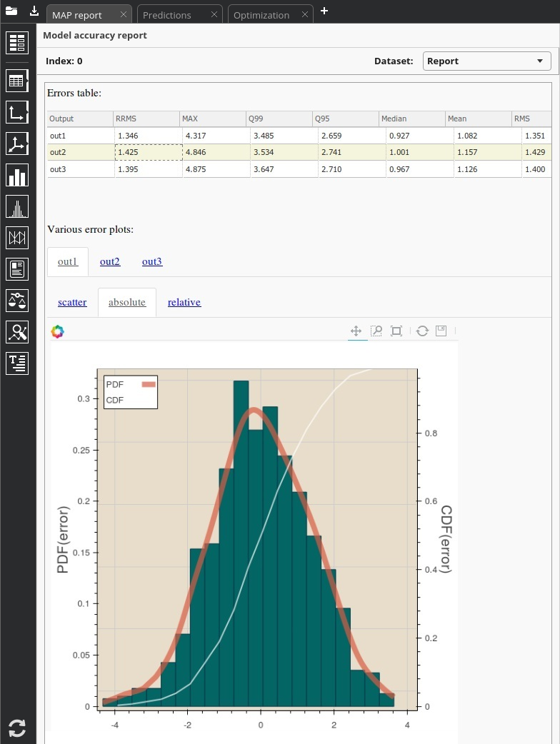Save the plot using the save tool

coord(441,331)
